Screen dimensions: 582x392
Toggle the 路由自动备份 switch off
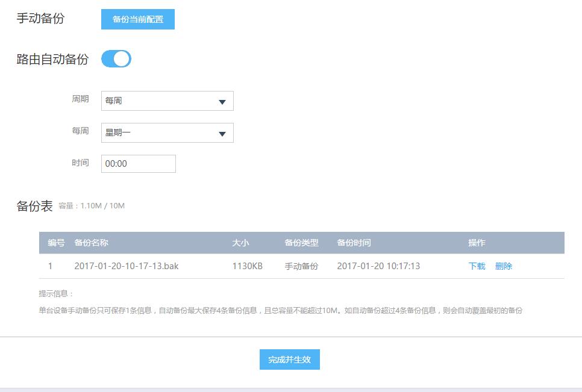coord(116,59)
